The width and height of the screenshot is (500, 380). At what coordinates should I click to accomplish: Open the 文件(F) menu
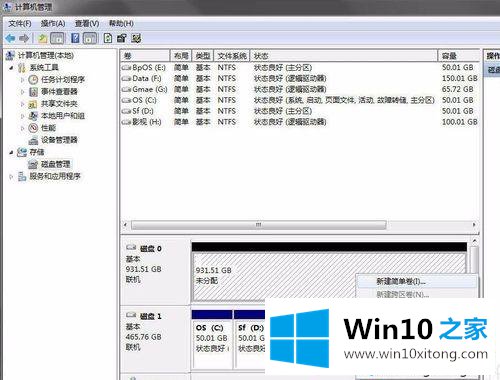click(x=20, y=24)
